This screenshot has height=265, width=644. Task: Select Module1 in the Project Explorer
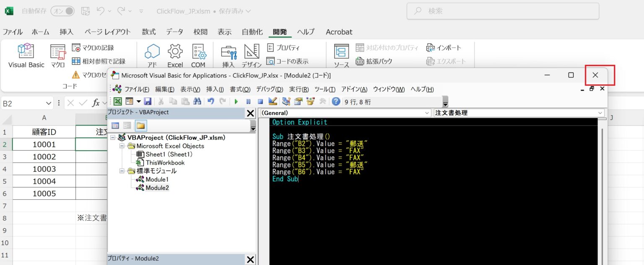(x=157, y=179)
